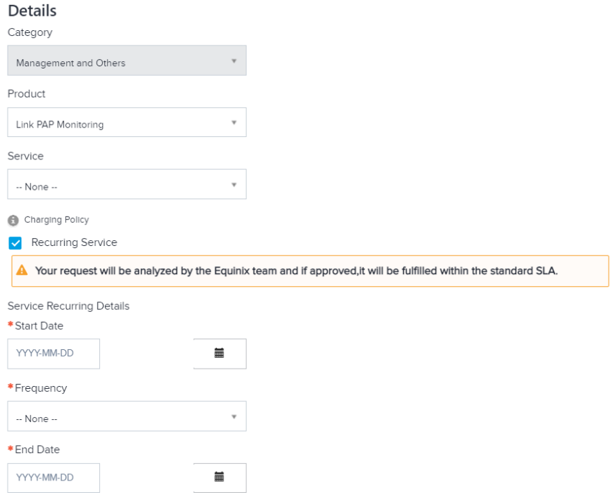The width and height of the screenshot is (616, 501).
Task: Click the orange warning triangle icon
Action: click(22, 270)
